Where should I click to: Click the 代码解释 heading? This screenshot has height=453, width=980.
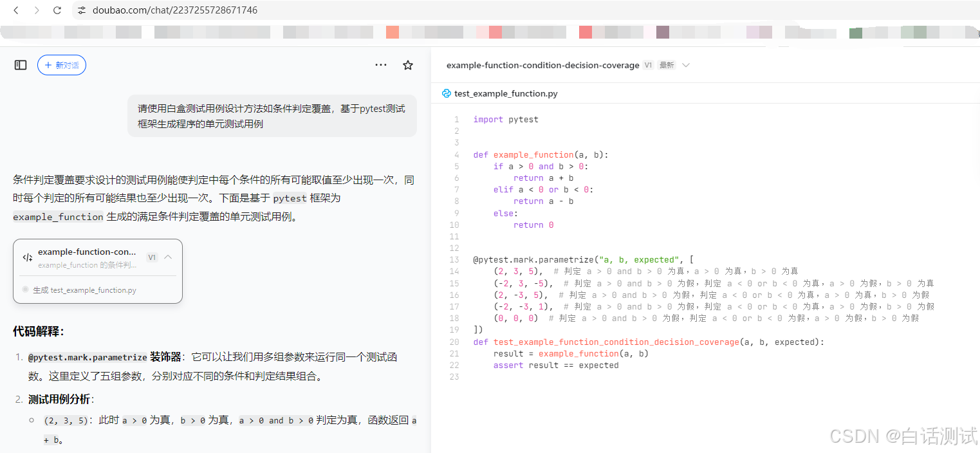[38, 331]
